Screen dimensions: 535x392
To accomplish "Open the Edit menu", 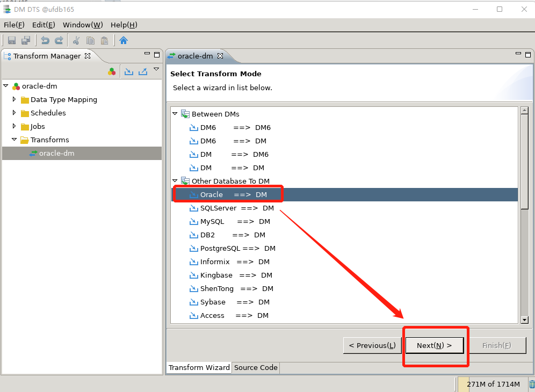I will pos(44,25).
